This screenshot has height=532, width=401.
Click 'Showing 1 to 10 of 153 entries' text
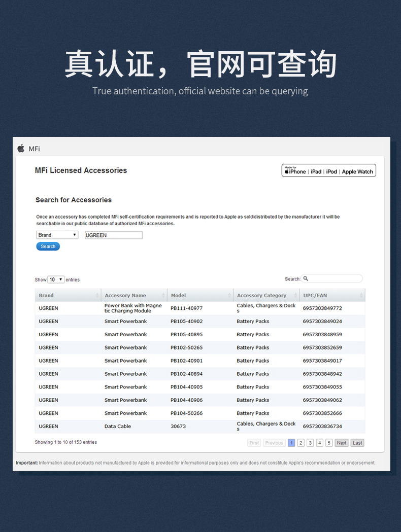(65, 442)
